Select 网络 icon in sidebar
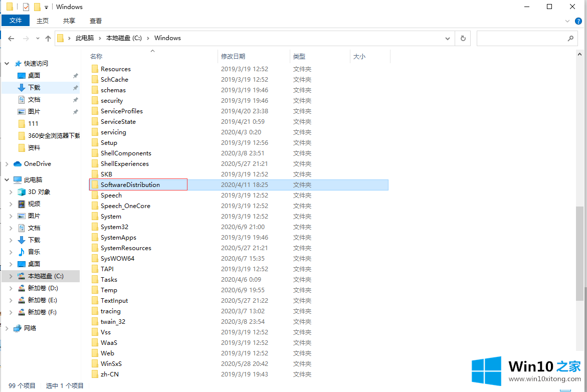 pyautogui.click(x=18, y=328)
